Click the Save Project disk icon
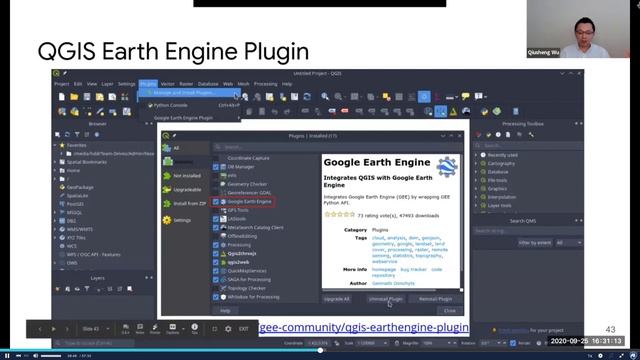The width and height of the screenshot is (640, 360). pyautogui.click(x=87, y=97)
